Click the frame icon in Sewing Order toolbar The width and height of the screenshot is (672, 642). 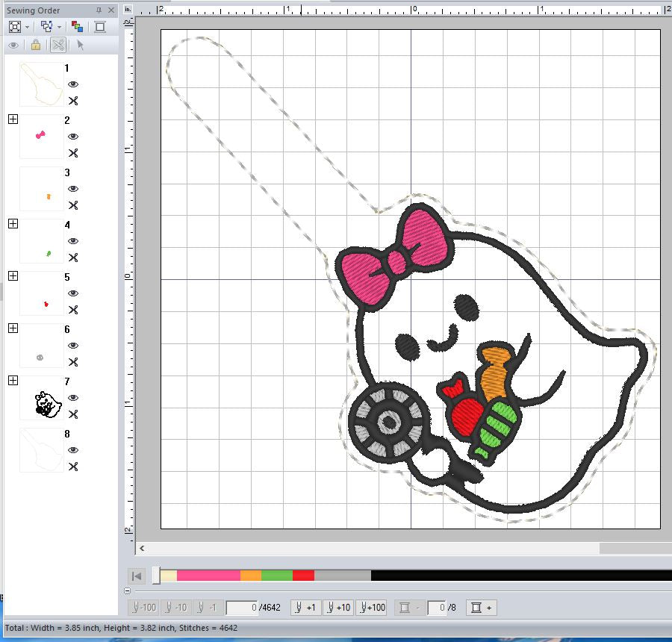pyautogui.click(x=100, y=27)
